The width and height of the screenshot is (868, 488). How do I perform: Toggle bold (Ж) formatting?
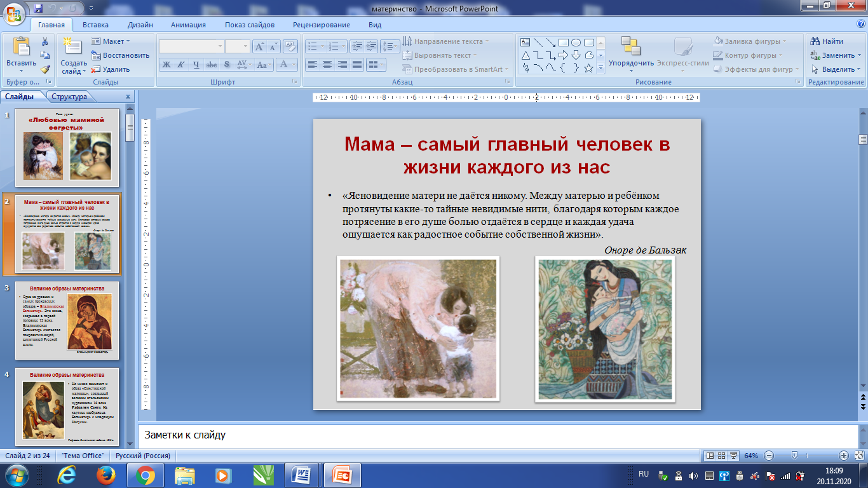tap(166, 65)
